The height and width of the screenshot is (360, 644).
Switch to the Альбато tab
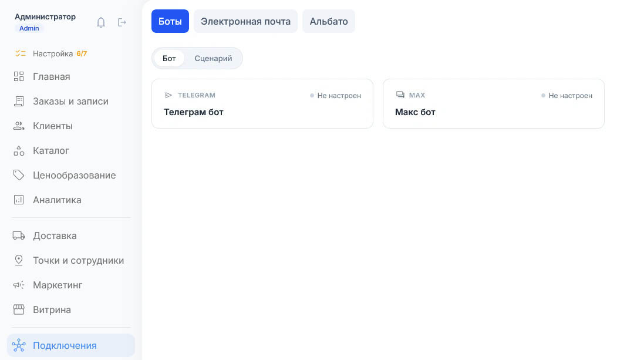click(x=329, y=21)
